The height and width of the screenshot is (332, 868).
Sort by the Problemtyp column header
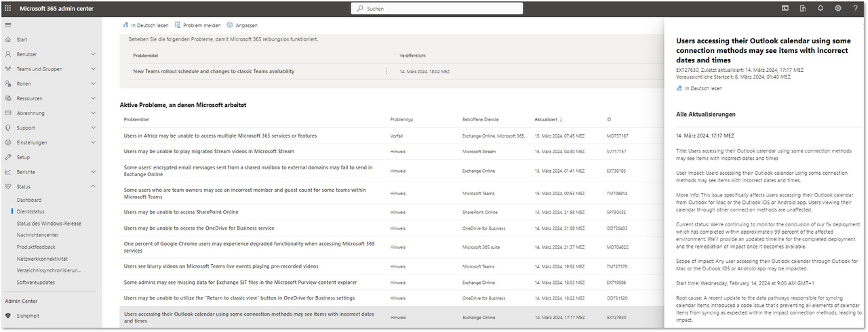click(401, 119)
